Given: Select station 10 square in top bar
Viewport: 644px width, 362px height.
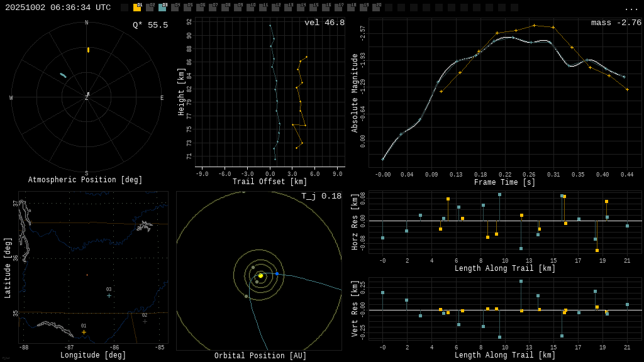Looking at the screenshot, I should [x=250, y=8].
